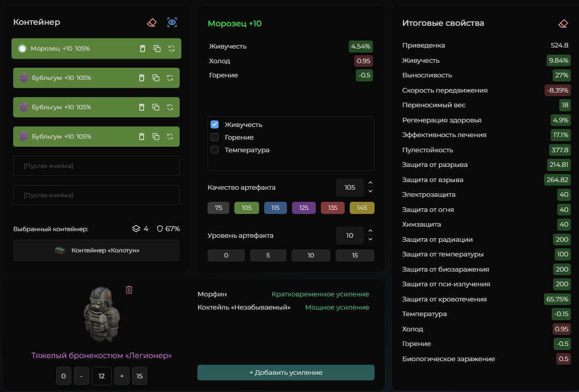
Task: Focus the armor upgrade level 12 field
Action: click(x=102, y=376)
